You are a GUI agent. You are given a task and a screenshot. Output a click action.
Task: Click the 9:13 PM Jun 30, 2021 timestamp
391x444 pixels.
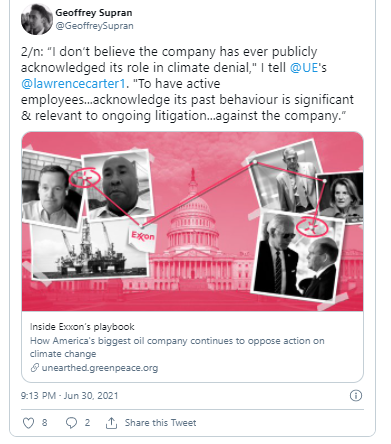pyautogui.click(x=69, y=396)
